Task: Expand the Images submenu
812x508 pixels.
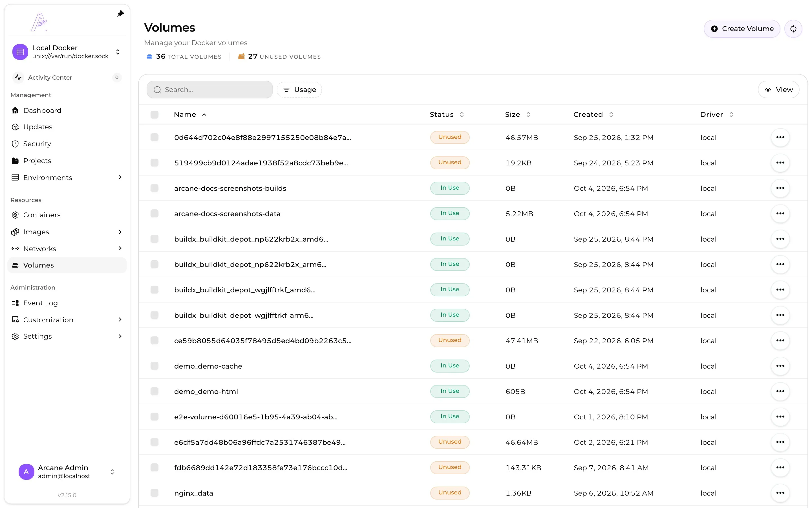Action: pos(120,232)
